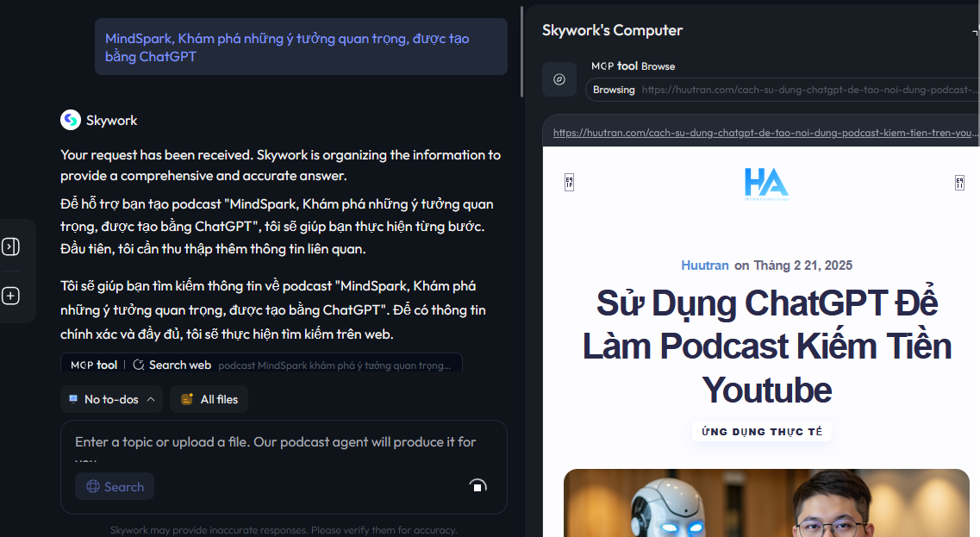
Task: Toggle the Search mode button
Action: [115, 486]
